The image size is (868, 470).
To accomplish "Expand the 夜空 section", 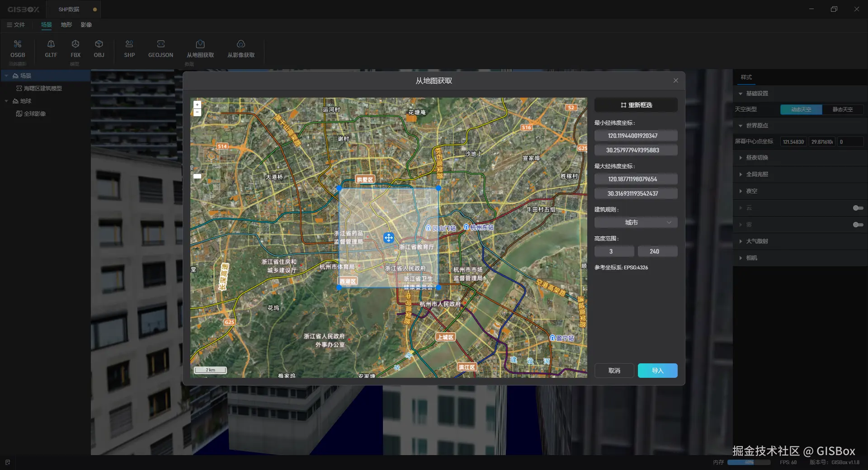I will (741, 191).
